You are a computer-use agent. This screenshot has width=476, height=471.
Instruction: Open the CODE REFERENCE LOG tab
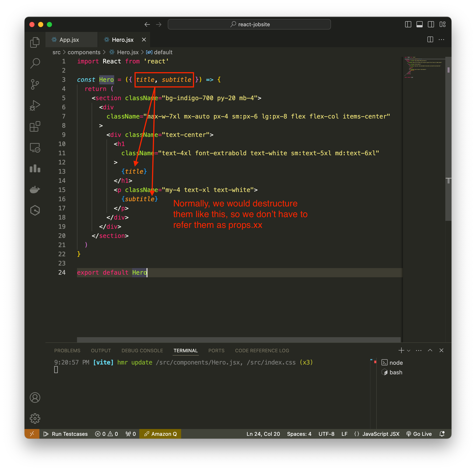pyautogui.click(x=262, y=351)
